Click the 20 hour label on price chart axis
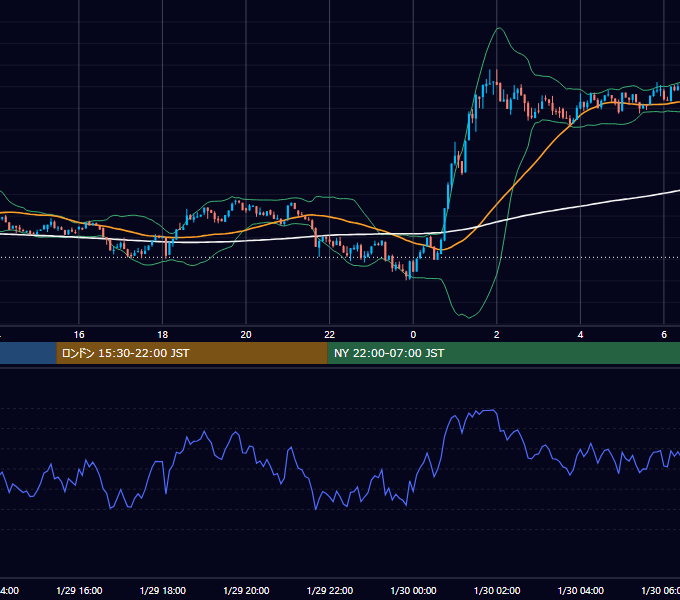Viewport: 680px width, 600px height. tap(246, 335)
